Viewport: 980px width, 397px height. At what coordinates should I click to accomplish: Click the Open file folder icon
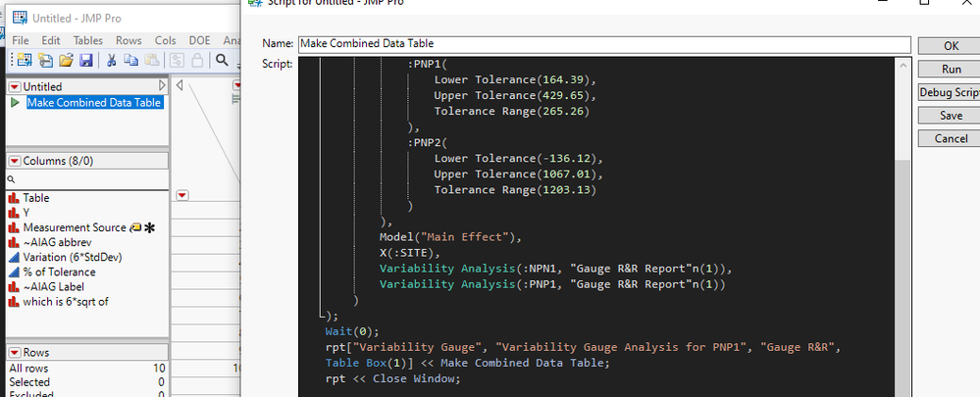[67, 60]
